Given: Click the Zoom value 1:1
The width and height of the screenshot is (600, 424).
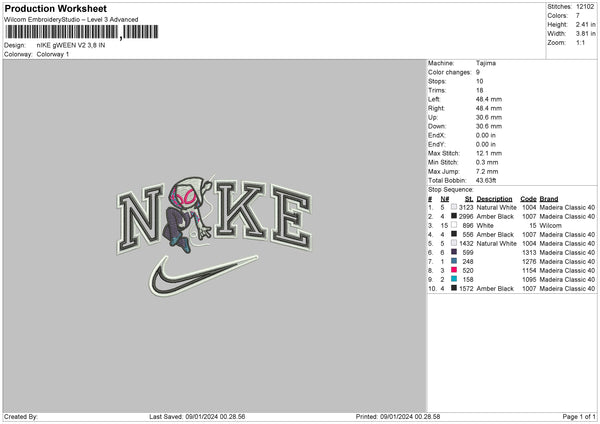Looking at the screenshot, I should [x=580, y=43].
